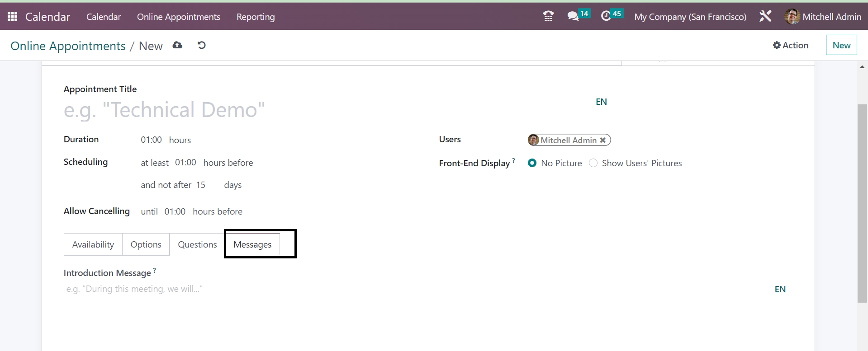The height and width of the screenshot is (351, 868).
Task: Click the vertical scrollbar thumb
Action: point(862,203)
